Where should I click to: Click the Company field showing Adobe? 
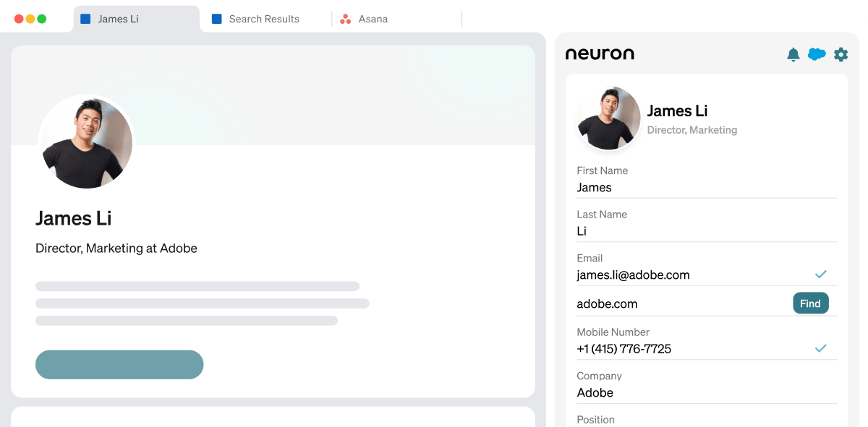pyautogui.click(x=694, y=393)
